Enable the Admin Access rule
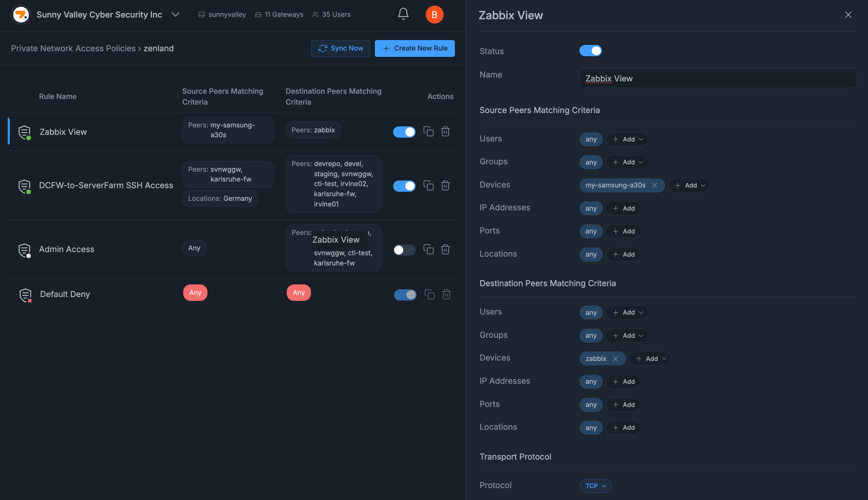Image resolution: width=868 pixels, height=500 pixels. pyautogui.click(x=404, y=250)
